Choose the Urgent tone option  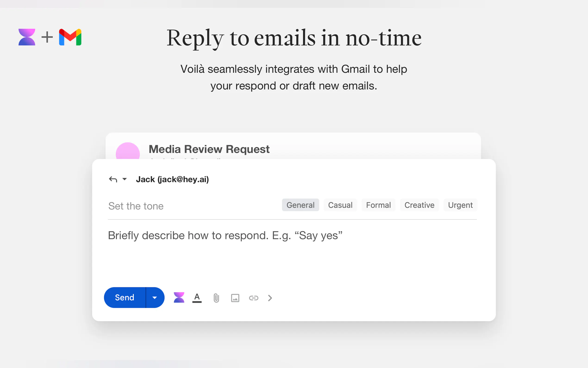click(460, 205)
